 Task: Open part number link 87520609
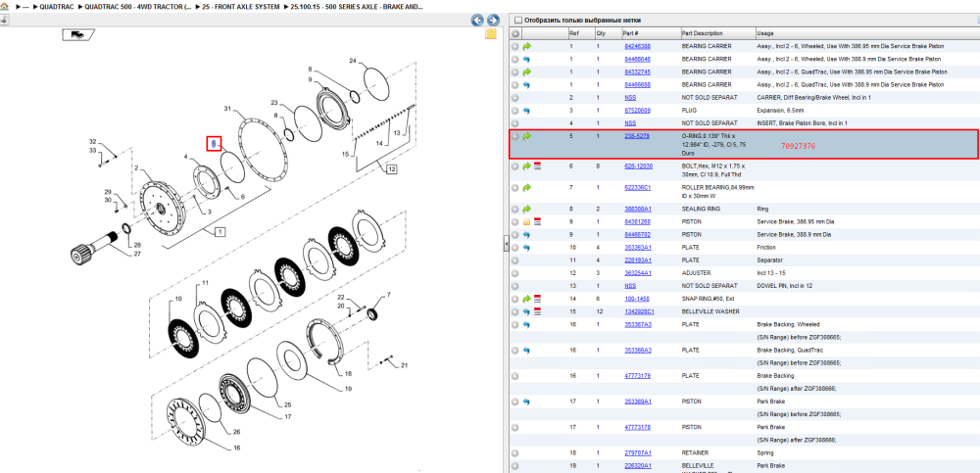pos(637,111)
